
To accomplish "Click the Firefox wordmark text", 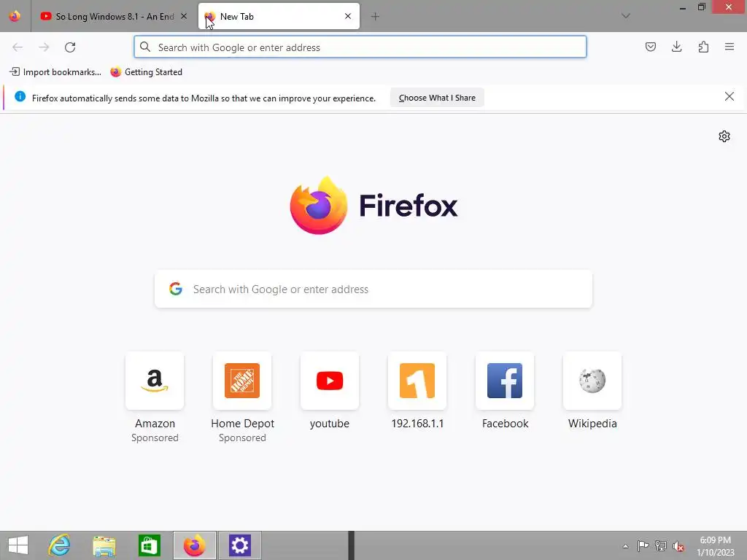I will tap(409, 206).
